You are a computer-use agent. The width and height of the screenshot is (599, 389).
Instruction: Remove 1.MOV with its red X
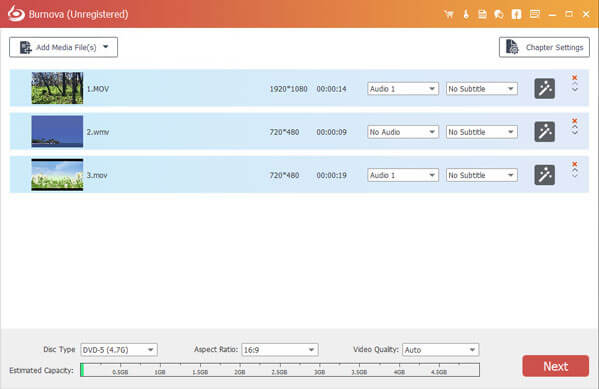tap(575, 78)
